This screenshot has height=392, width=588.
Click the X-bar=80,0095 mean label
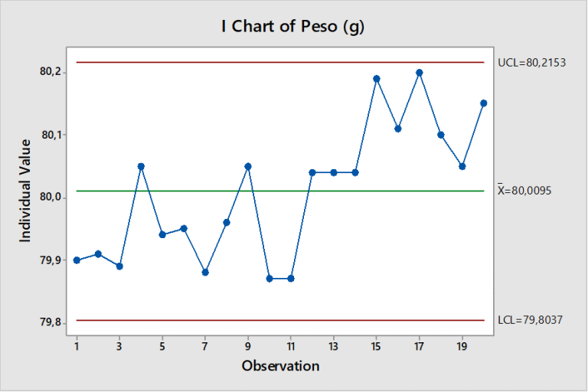pos(531,191)
